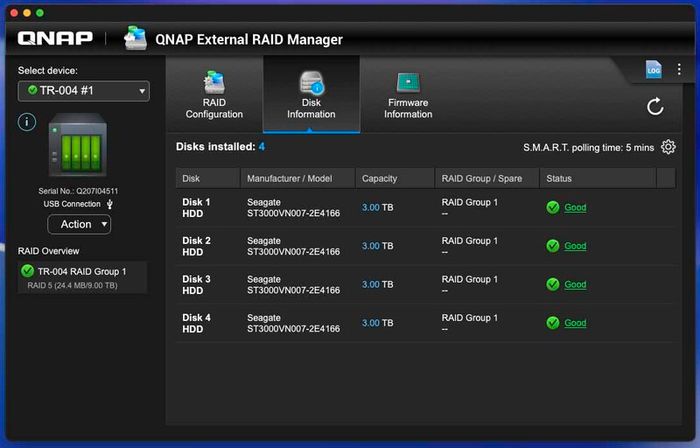Click the Disk column header
The height and width of the screenshot is (448, 700).
coord(208,178)
